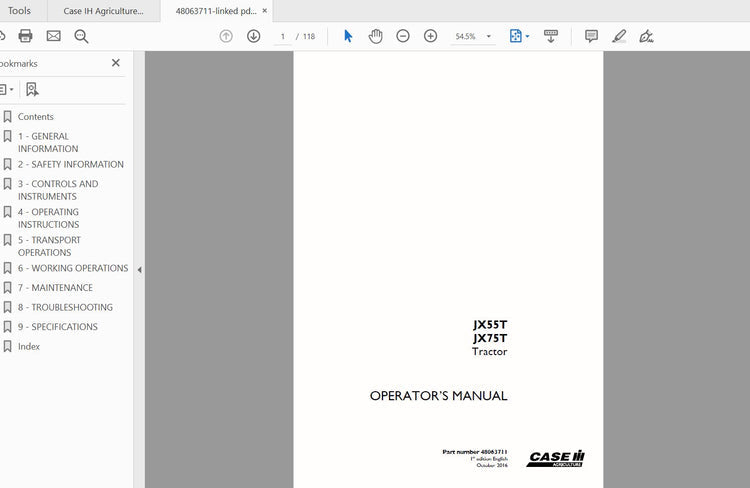Click the Tractor text on the page
The height and width of the screenshot is (488, 750).
pos(489,352)
